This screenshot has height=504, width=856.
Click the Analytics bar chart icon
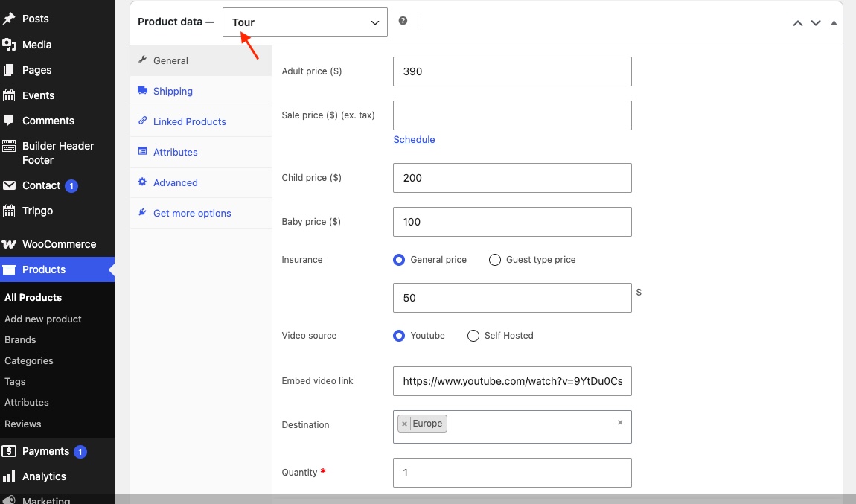coord(9,476)
